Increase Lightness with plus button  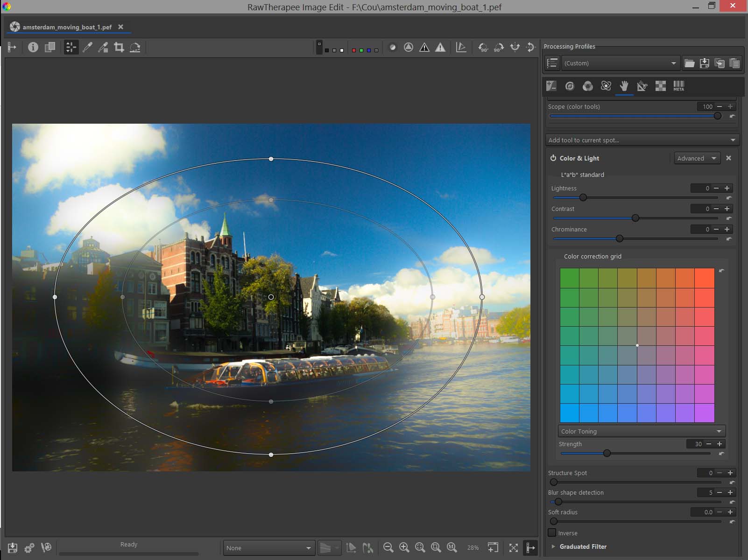(727, 188)
